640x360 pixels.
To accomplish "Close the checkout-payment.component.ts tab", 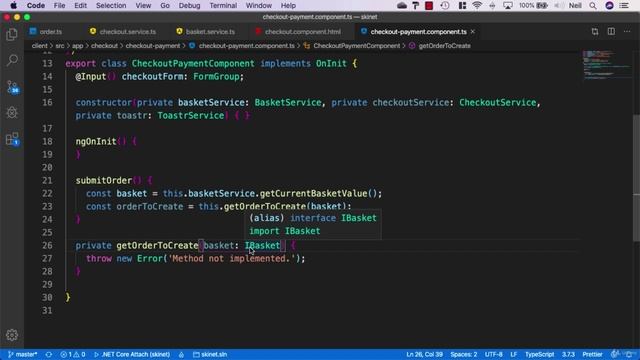I will tap(473, 32).
